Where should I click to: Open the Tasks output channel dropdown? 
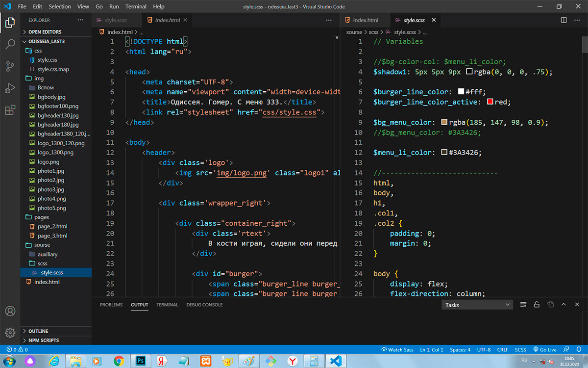[x=477, y=305]
